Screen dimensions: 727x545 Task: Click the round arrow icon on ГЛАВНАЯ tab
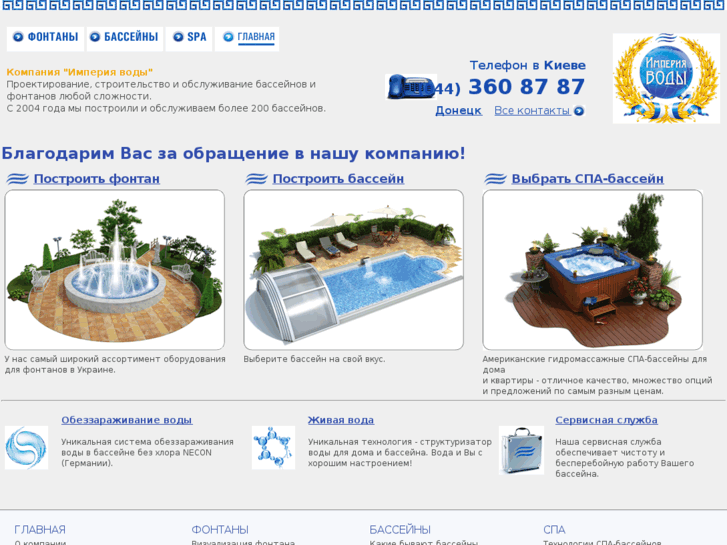pyautogui.click(x=228, y=37)
